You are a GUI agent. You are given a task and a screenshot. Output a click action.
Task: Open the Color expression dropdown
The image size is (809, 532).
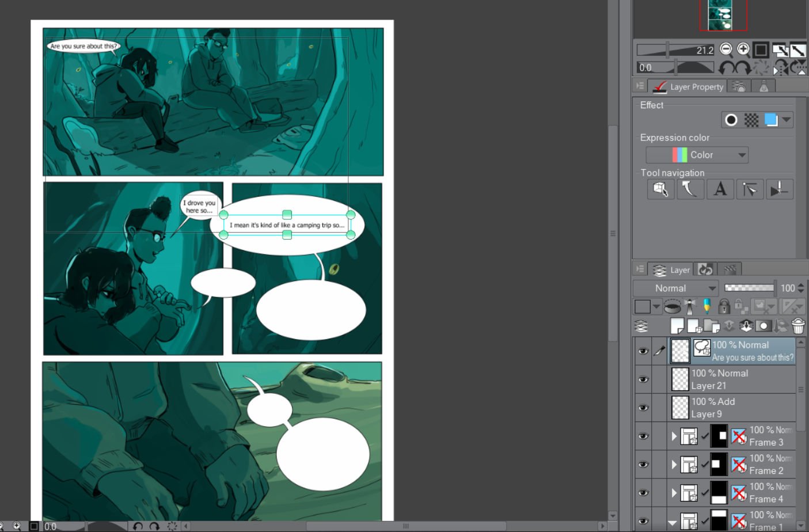pyautogui.click(x=696, y=154)
